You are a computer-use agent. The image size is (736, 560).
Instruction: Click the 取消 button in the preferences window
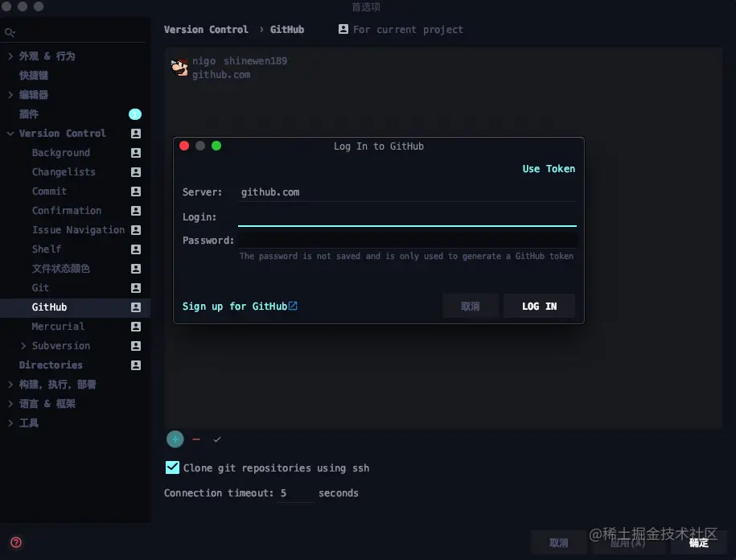point(558,542)
